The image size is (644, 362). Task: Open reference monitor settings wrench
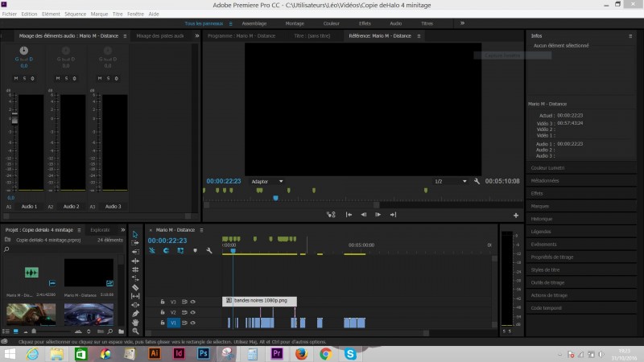[477, 181]
